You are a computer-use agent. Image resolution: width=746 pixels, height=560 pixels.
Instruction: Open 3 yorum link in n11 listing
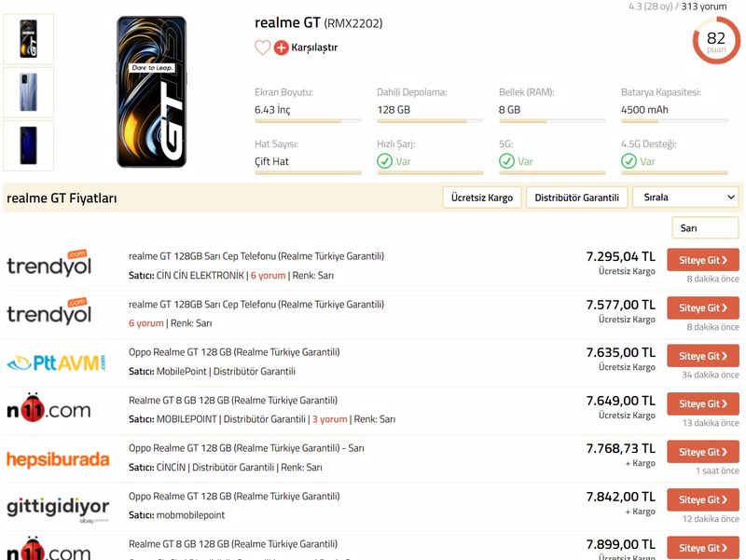click(x=329, y=419)
